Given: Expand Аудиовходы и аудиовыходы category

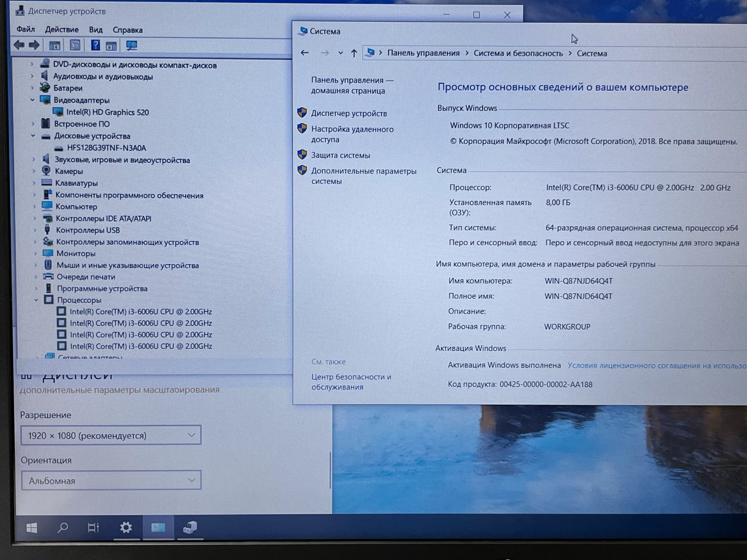Looking at the screenshot, I should coord(32,76).
